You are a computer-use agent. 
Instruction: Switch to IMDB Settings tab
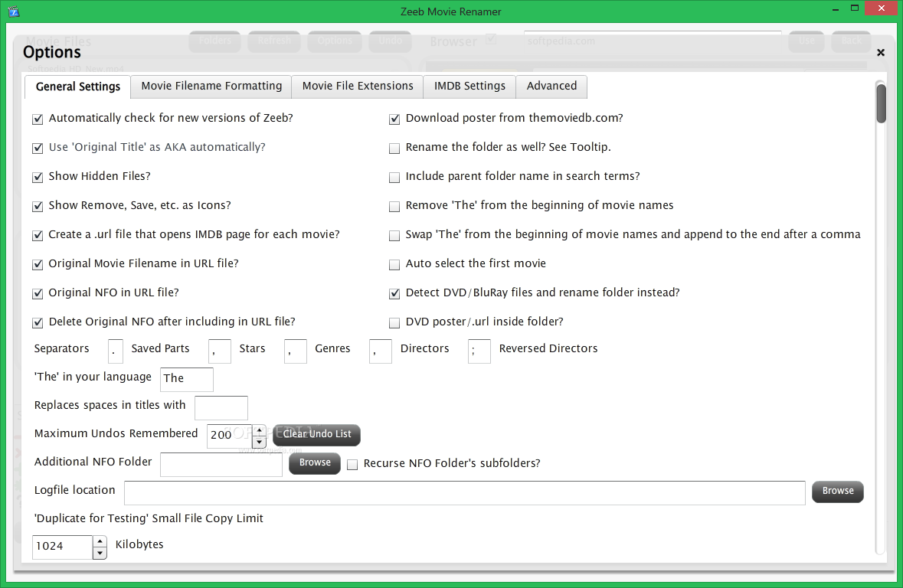(x=469, y=86)
